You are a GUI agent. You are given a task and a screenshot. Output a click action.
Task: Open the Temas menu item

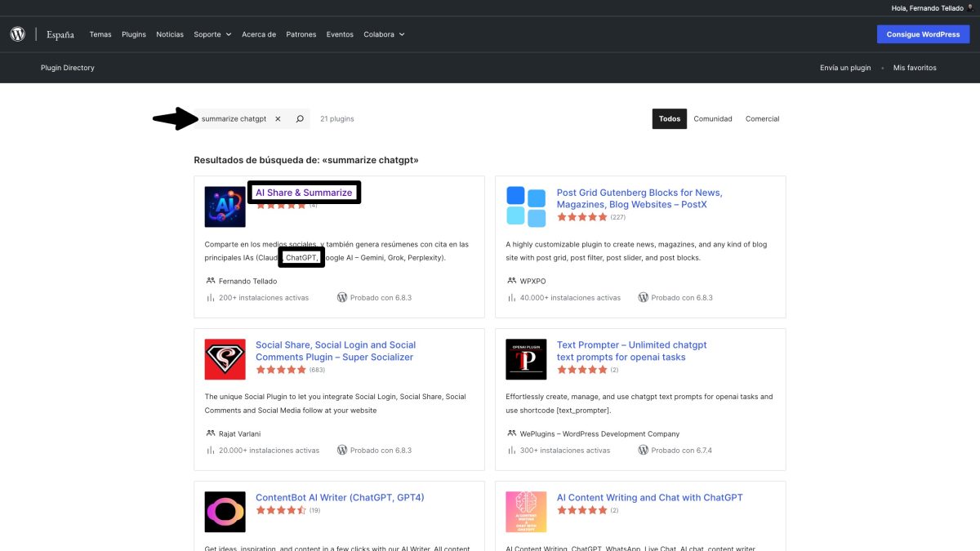(x=100, y=34)
